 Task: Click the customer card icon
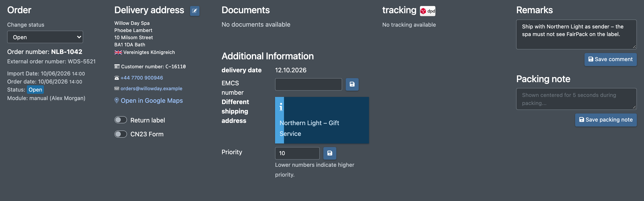tap(117, 66)
